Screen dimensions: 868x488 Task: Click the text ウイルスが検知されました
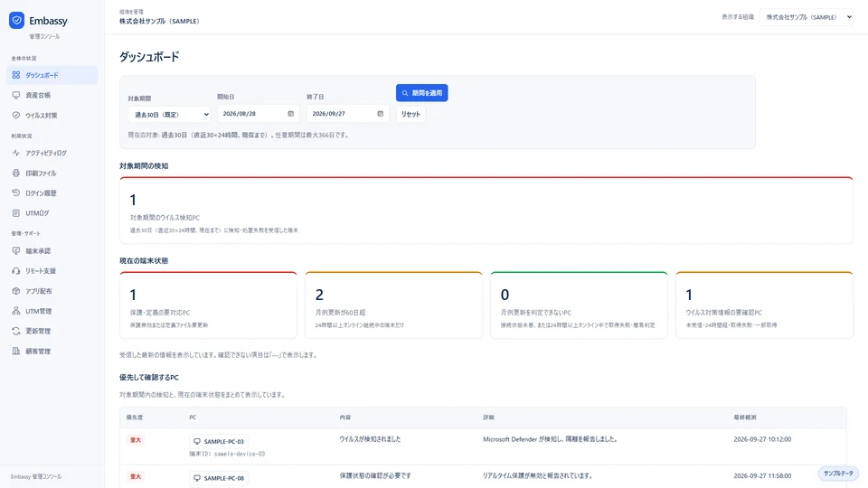370,439
